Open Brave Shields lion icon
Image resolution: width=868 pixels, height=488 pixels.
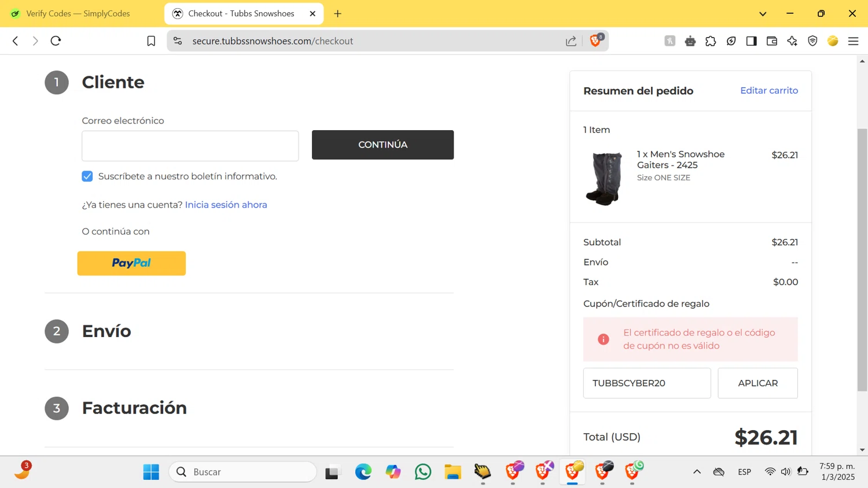tap(595, 40)
